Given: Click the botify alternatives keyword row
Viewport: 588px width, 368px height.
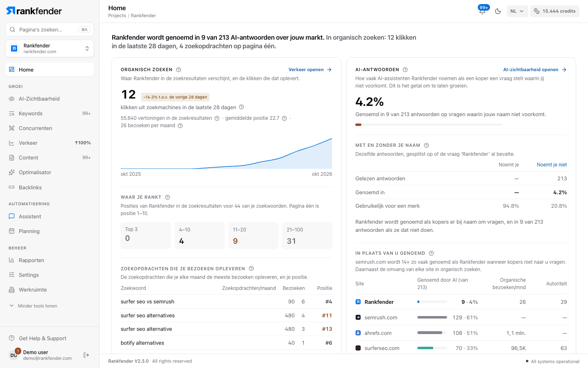Looking at the screenshot, I should (x=226, y=343).
